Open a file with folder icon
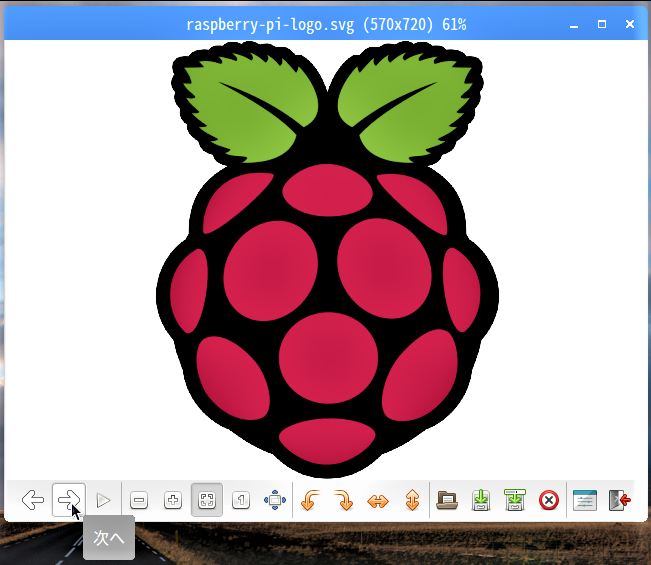651x565 pixels. tap(447, 500)
